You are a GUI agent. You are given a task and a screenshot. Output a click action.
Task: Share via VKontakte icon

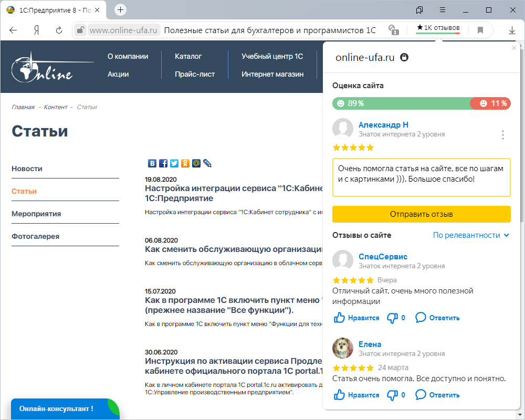point(152,163)
